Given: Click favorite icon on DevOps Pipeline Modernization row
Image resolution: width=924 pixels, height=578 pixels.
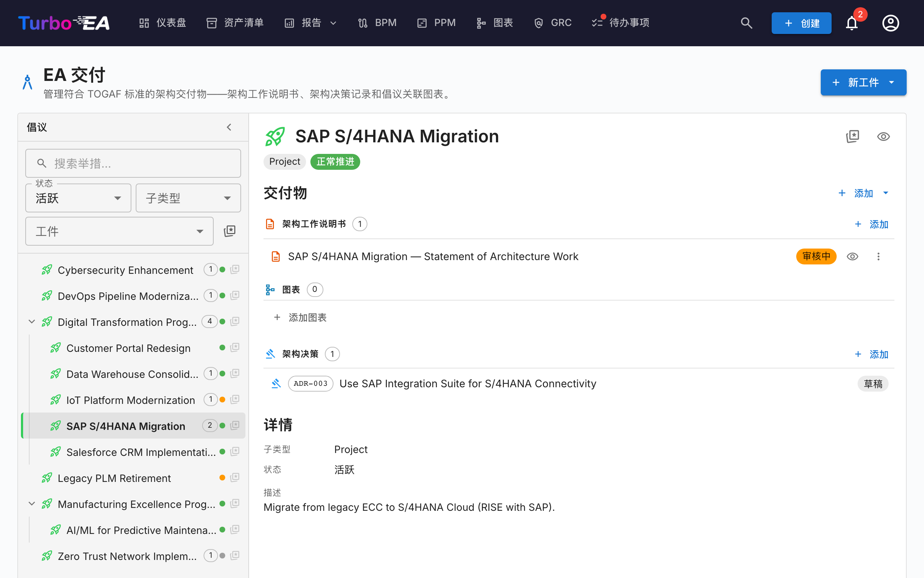Looking at the screenshot, I should [x=235, y=296].
